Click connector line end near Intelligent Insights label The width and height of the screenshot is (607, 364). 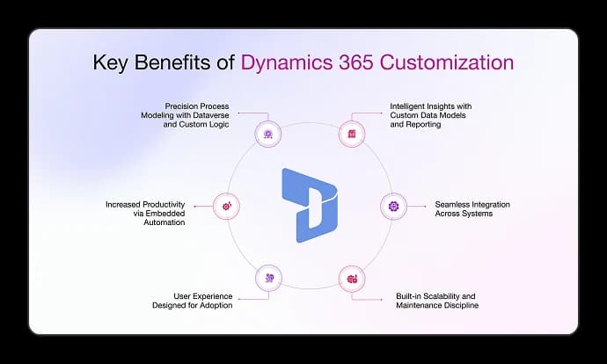coord(382,113)
